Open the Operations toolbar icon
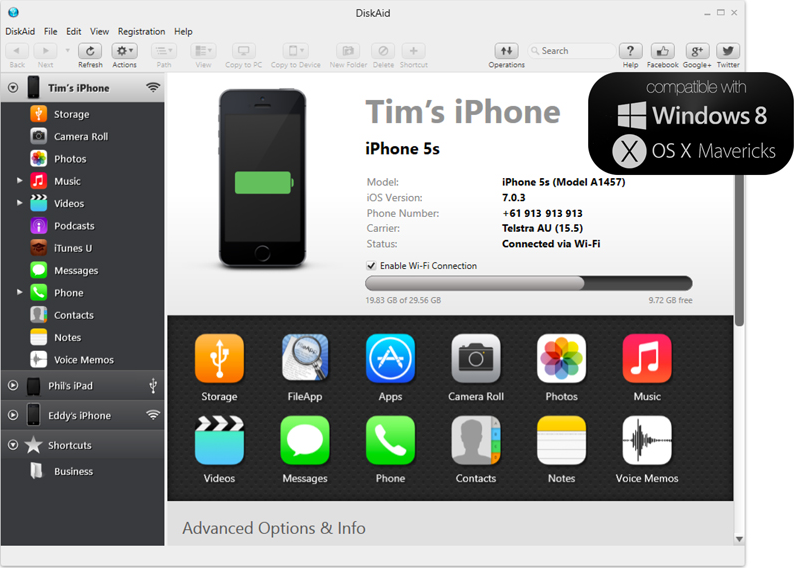The width and height of the screenshot is (795, 568). pyautogui.click(x=506, y=51)
